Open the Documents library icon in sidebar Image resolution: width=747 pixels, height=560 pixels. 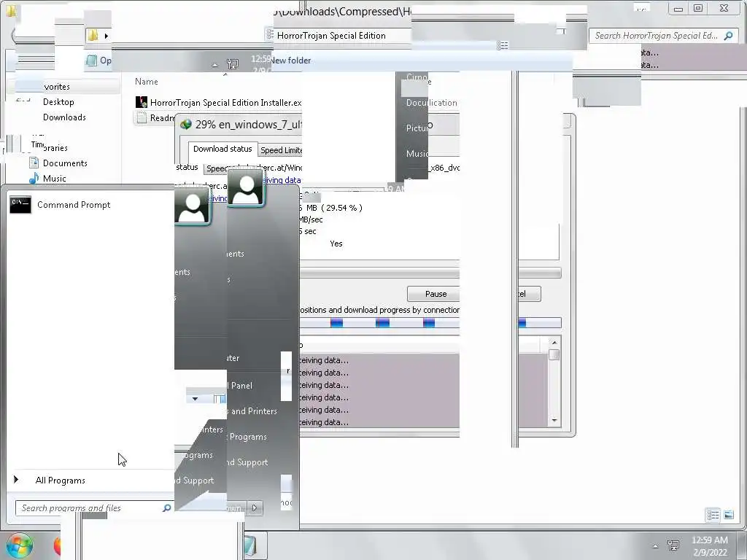point(34,163)
